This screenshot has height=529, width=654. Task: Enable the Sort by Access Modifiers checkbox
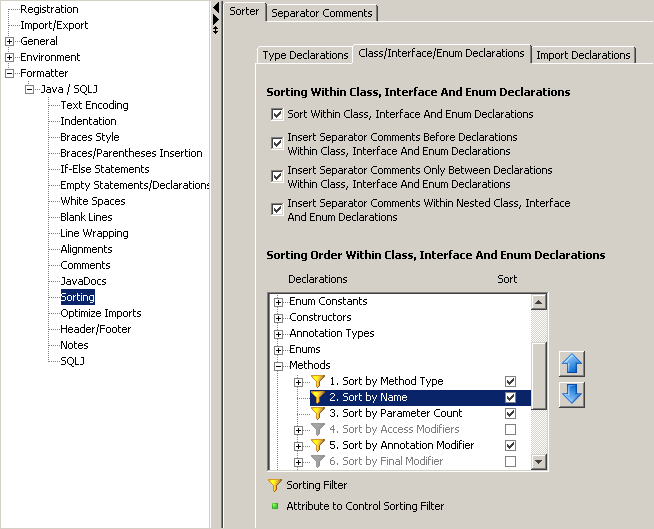pos(511,429)
